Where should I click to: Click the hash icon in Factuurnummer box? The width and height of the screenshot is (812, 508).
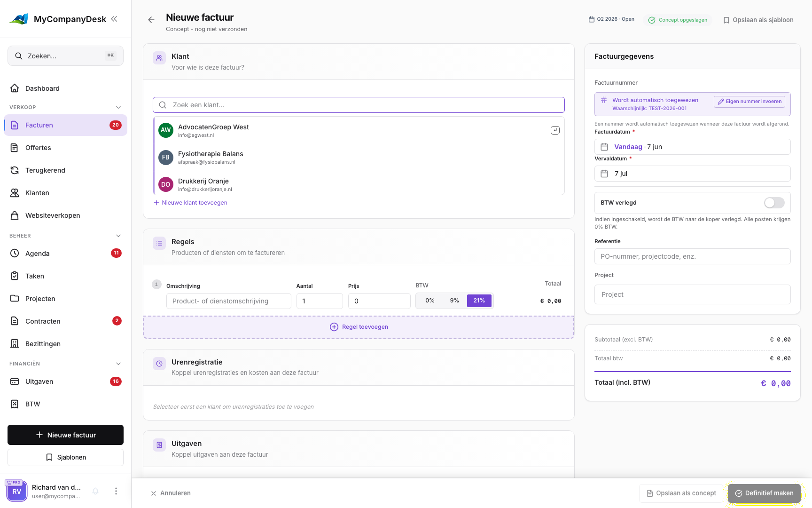tap(604, 100)
